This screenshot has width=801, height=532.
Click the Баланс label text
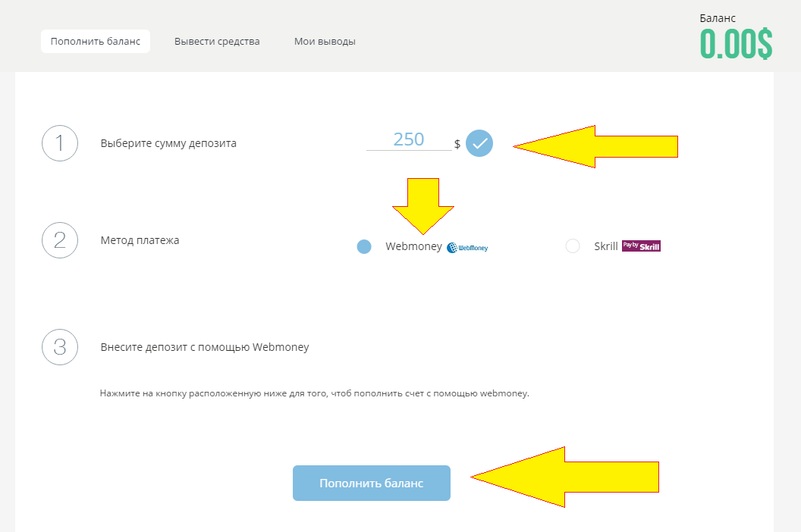click(718, 18)
